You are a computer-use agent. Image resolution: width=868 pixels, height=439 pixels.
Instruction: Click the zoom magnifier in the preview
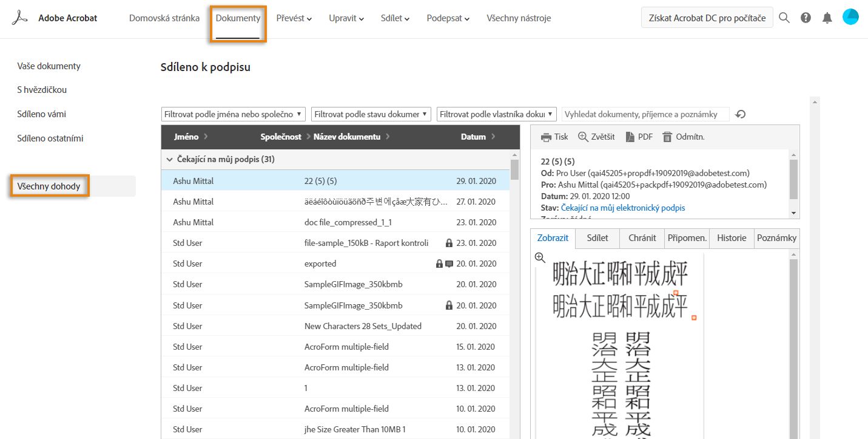540,257
